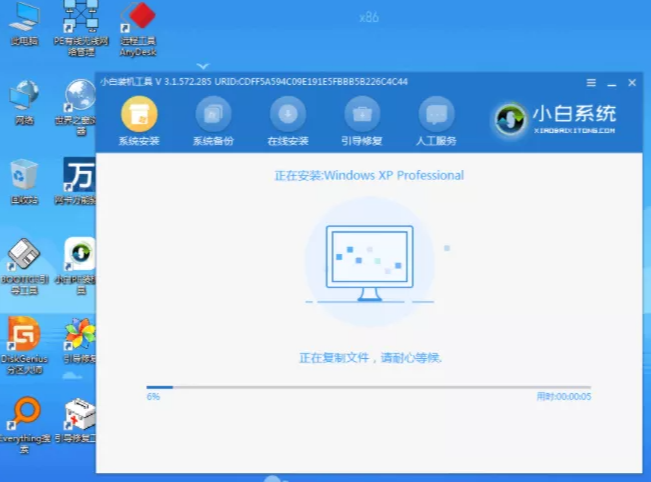Switch to 系统备份 section
Screen dimensions: 651x482
pos(213,121)
